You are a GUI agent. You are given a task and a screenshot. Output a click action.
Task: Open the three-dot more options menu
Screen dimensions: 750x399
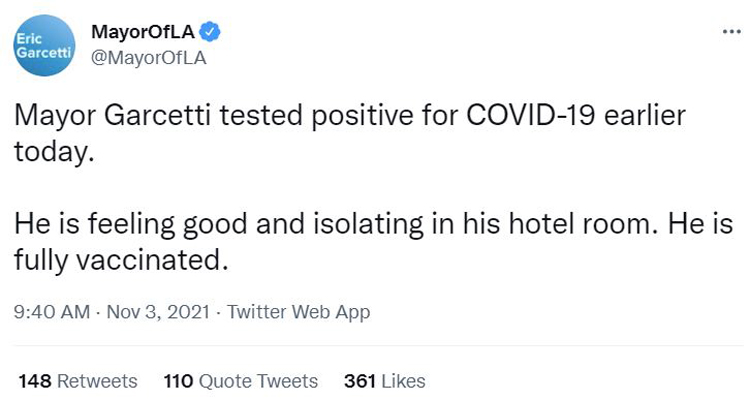[x=732, y=32]
